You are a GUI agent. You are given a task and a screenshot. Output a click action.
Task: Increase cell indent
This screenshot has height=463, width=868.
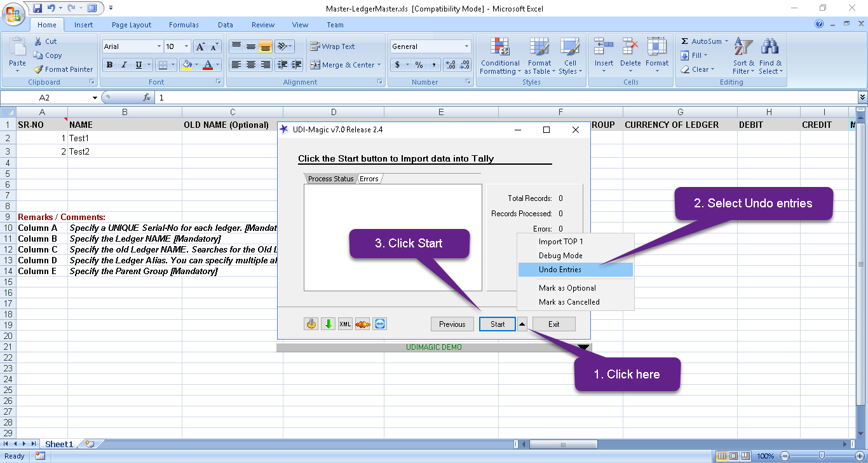(x=296, y=65)
